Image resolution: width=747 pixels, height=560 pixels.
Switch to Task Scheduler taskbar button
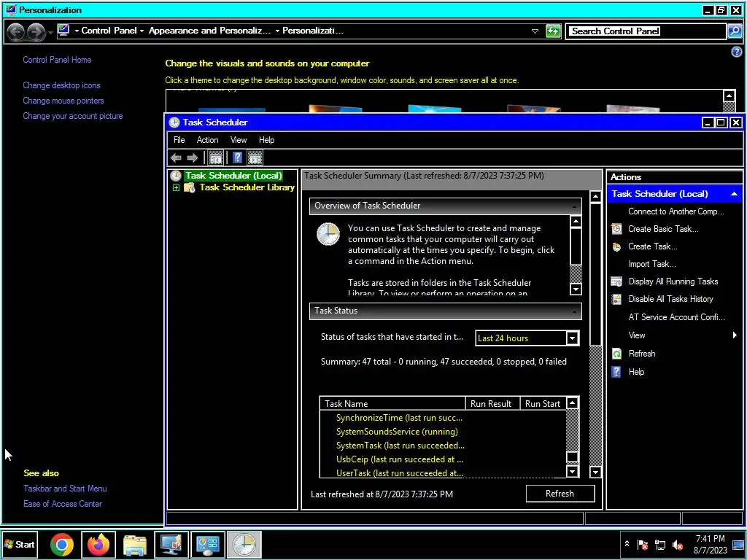click(x=244, y=544)
